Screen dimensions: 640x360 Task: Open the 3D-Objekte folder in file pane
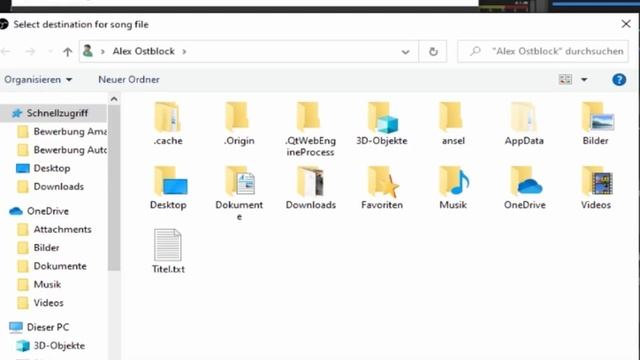click(x=382, y=118)
